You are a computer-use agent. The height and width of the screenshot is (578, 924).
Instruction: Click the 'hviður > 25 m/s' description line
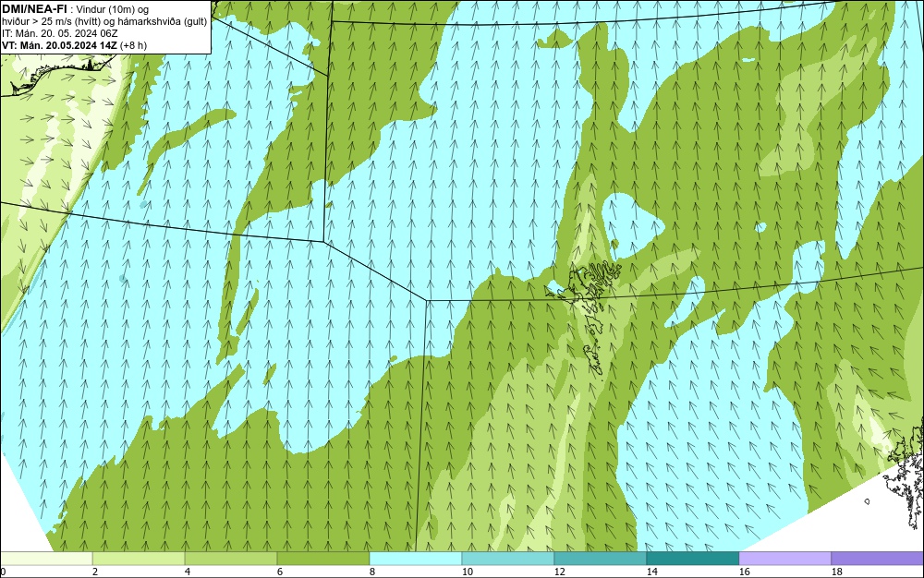[104, 21]
